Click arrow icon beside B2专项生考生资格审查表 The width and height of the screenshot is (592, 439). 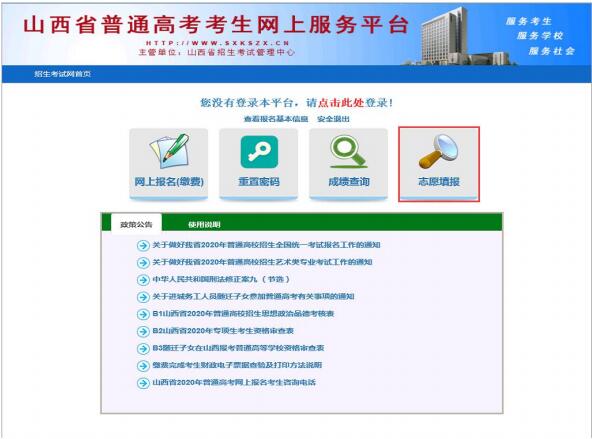coord(143,331)
